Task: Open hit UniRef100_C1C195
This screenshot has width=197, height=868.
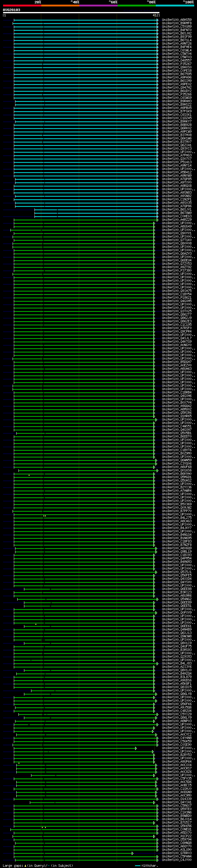Action: [176, 325]
